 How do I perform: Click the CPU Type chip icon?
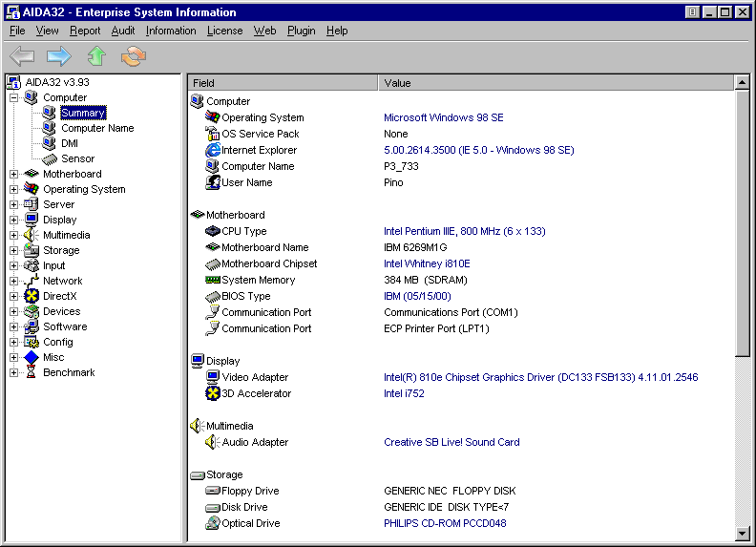click(x=213, y=231)
